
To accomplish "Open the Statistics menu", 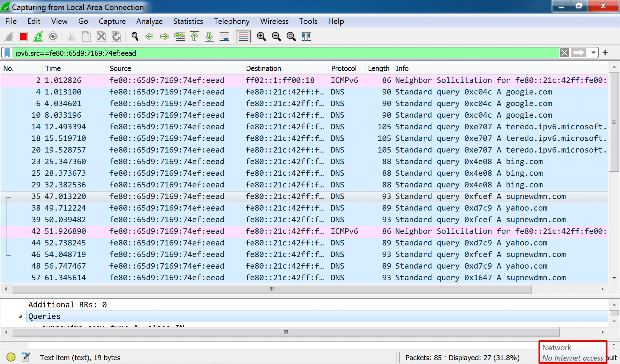I will [188, 21].
